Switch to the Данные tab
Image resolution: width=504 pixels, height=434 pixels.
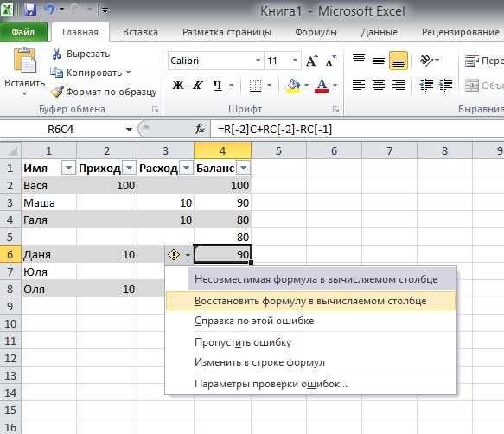tap(380, 32)
